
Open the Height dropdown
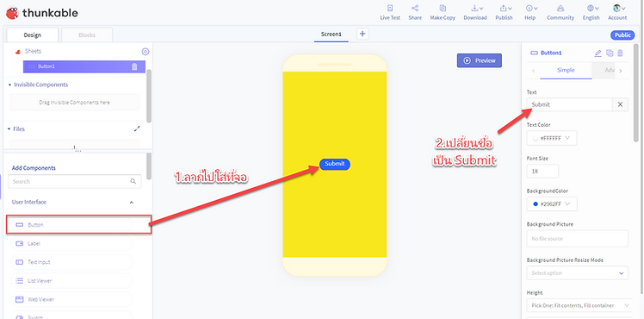click(x=580, y=305)
